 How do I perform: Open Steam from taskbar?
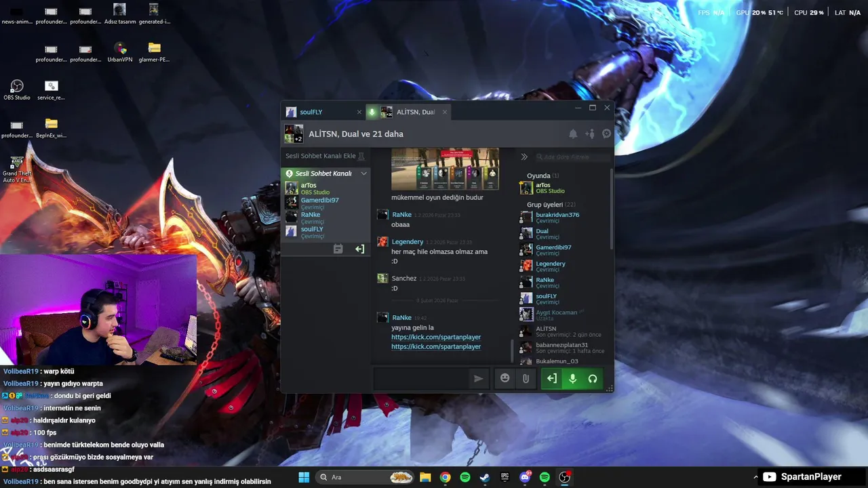tap(485, 477)
